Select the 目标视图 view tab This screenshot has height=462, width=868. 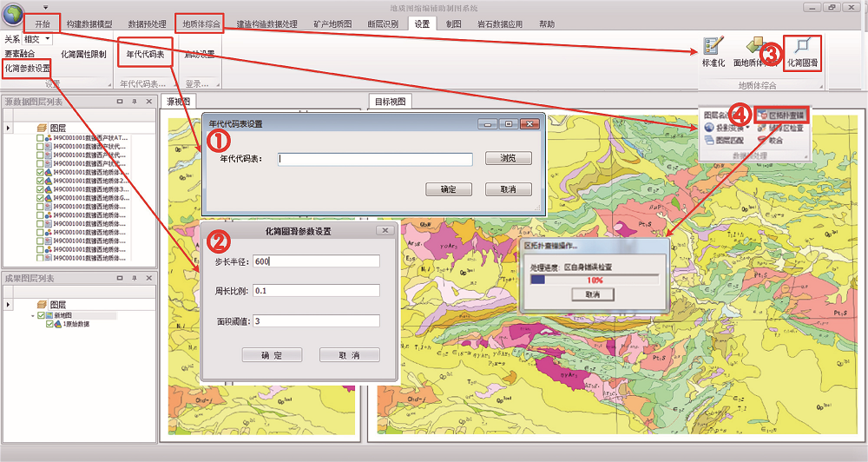(391, 102)
